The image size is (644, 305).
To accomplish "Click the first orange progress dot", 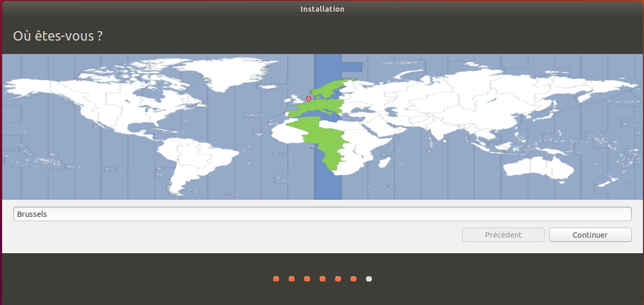I will (x=276, y=279).
